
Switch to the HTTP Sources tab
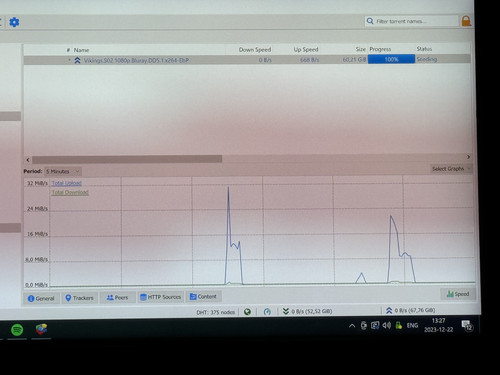pos(160,297)
